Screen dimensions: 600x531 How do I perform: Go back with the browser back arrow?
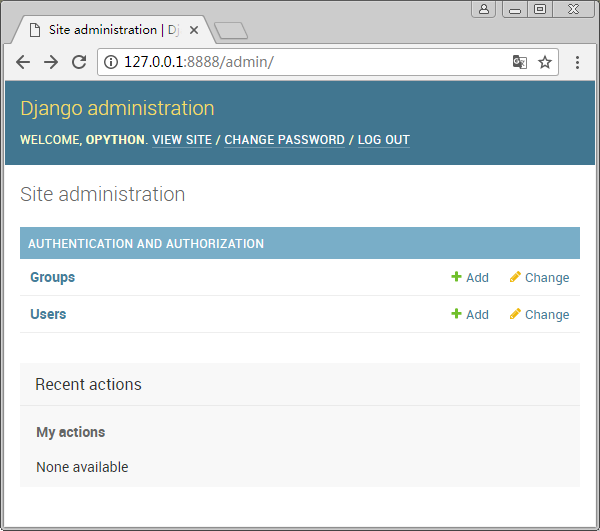pyautogui.click(x=23, y=62)
